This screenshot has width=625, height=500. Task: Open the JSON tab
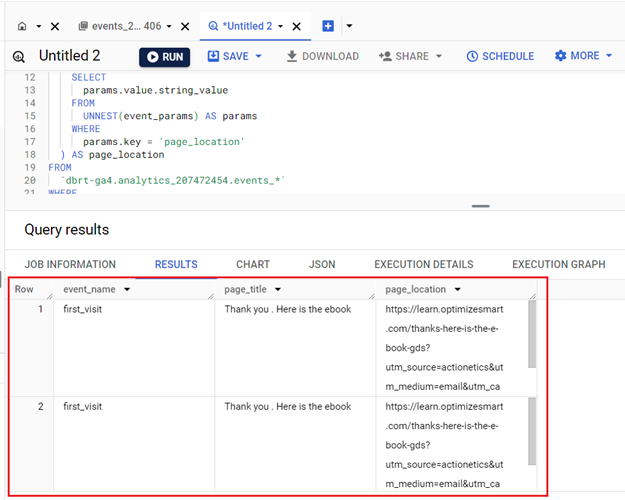(322, 264)
